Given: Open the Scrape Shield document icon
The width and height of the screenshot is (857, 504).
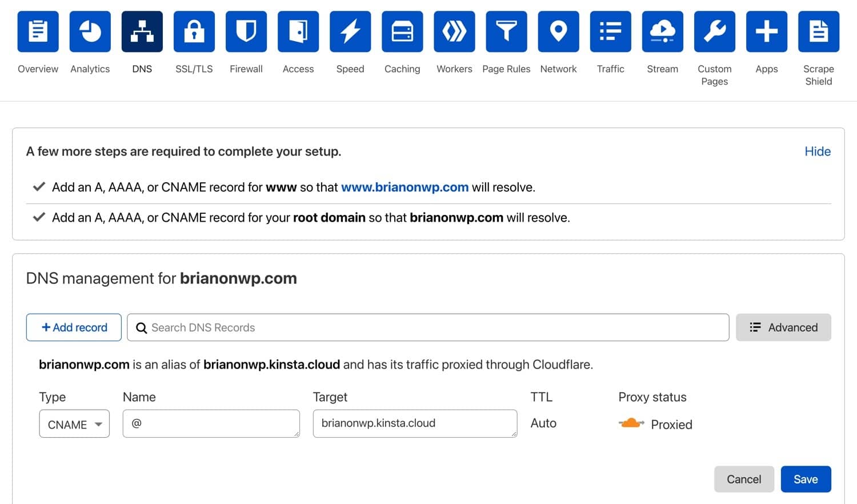Looking at the screenshot, I should click(x=819, y=31).
